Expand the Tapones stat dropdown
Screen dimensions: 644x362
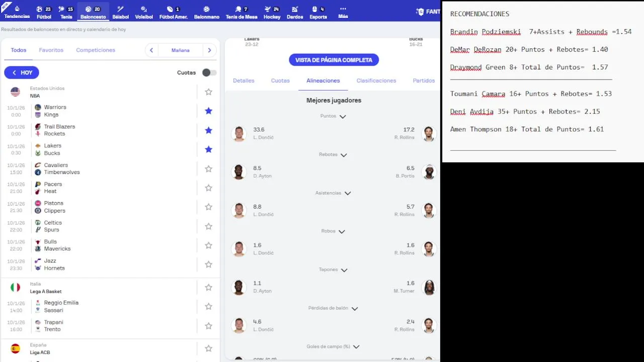(344, 270)
